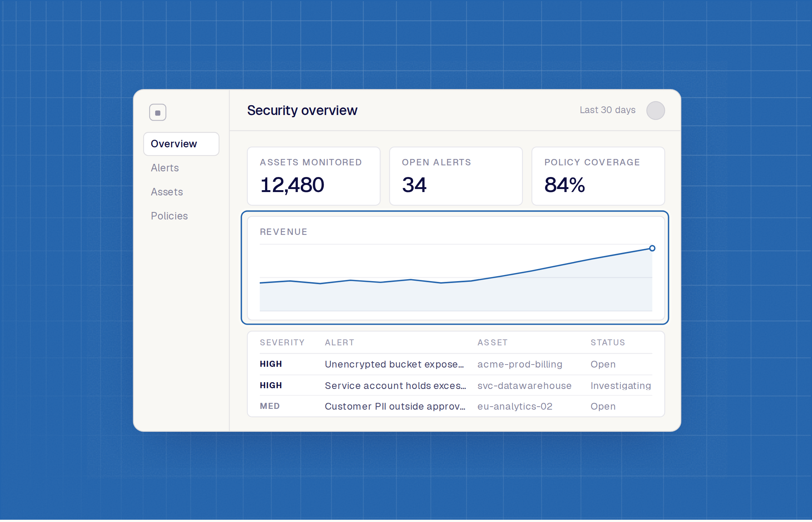Click Open status for acme-prod-billing row
Viewport: 812px width, 522px height.
603,365
